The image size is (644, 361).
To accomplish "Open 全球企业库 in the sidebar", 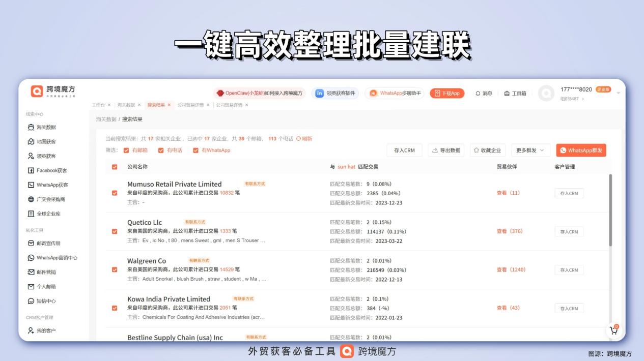I will pyautogui.click(x=44, y=214).
